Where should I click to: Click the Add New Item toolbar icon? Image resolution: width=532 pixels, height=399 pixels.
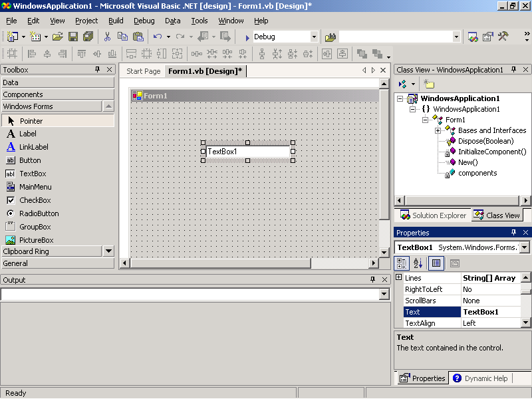pyautogui.click(x=35, y=37)
